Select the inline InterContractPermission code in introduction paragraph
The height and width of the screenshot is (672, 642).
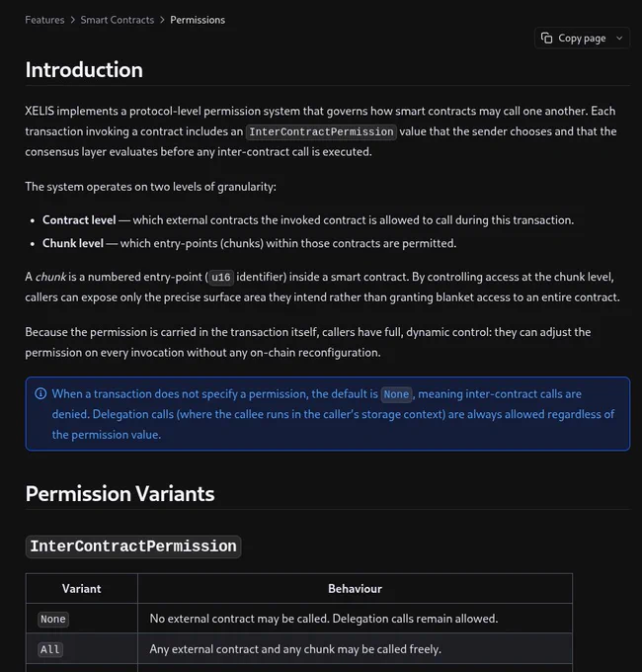[x=321, y=131]
